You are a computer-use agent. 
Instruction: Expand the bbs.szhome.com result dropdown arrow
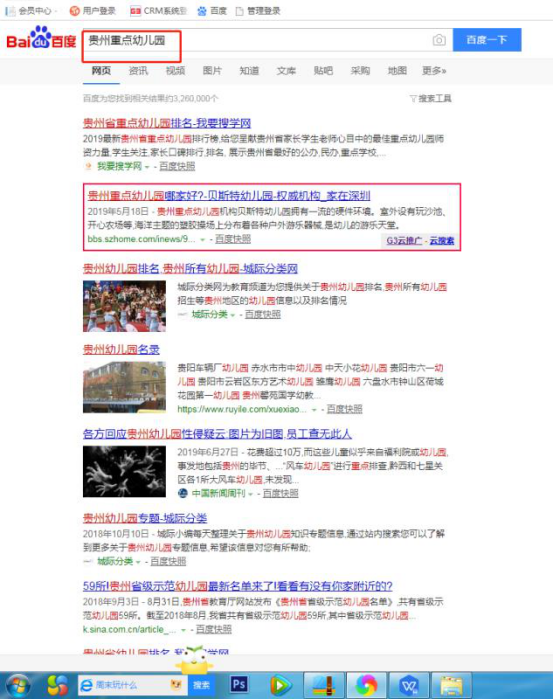[x=203, y=240]
